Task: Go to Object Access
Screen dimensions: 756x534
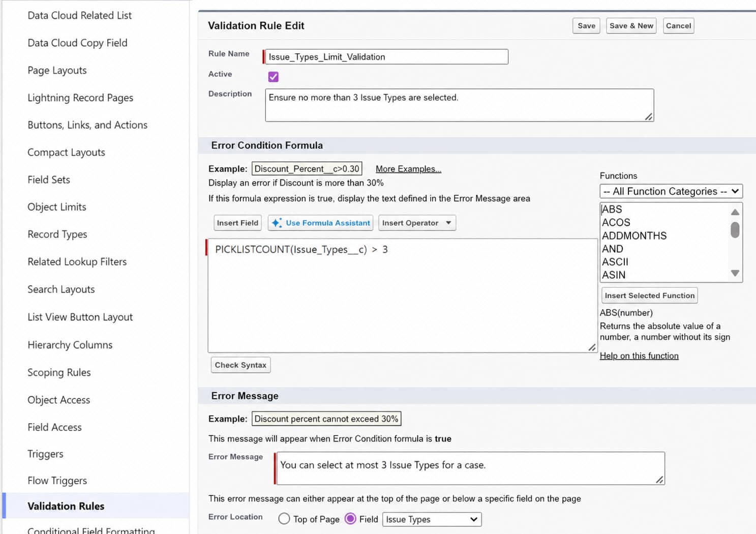Action: 59,400
